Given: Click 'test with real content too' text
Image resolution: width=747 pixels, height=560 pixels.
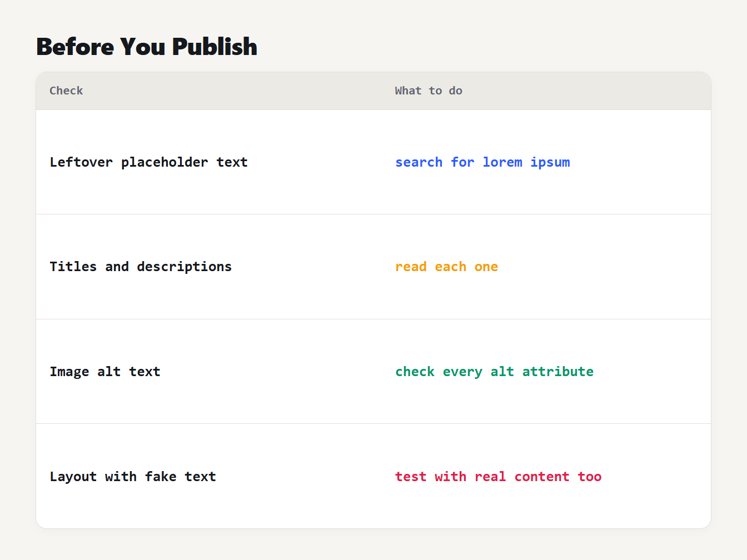Looking at the screenshot, I should [498, 477].
